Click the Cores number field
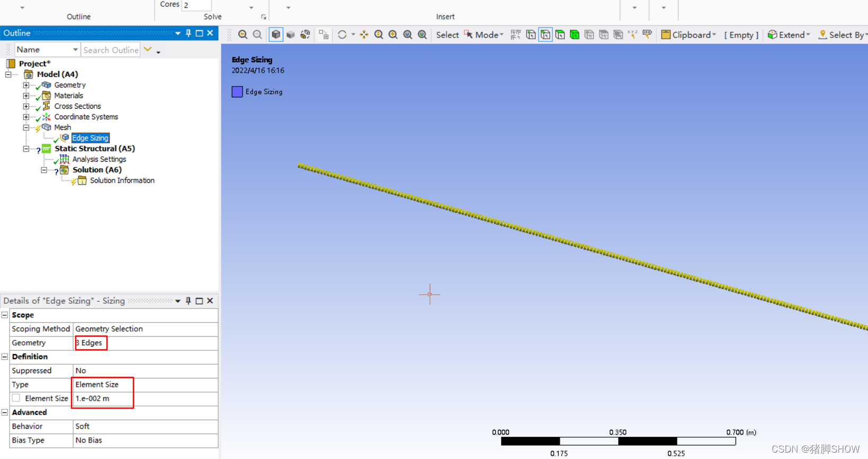Viewport: 868px width, 459px height. 196,5
